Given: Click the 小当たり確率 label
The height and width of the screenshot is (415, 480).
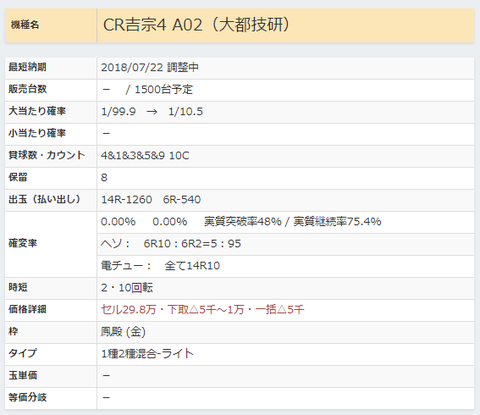Looking at the screenshot, I should pos(37,133).
